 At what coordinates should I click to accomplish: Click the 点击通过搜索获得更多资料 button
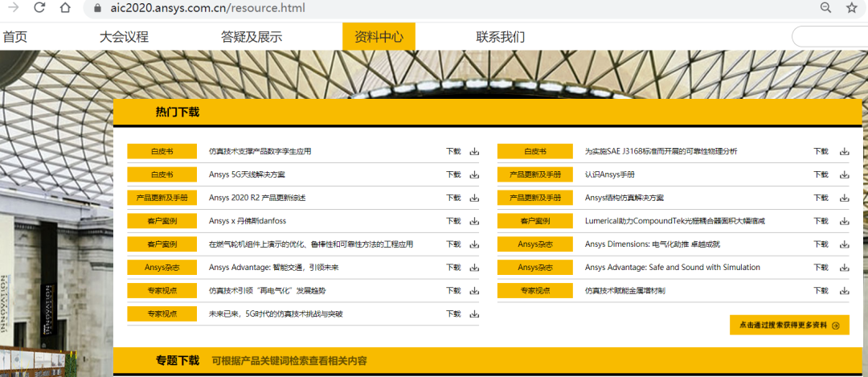point(789,326)
